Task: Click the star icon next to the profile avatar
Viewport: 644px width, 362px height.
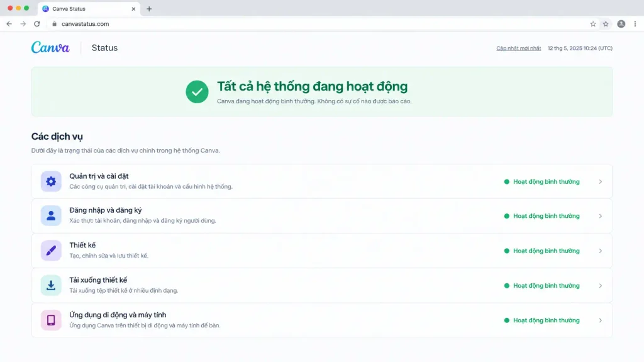Action: pyautogui.click(x=606, y=24)
